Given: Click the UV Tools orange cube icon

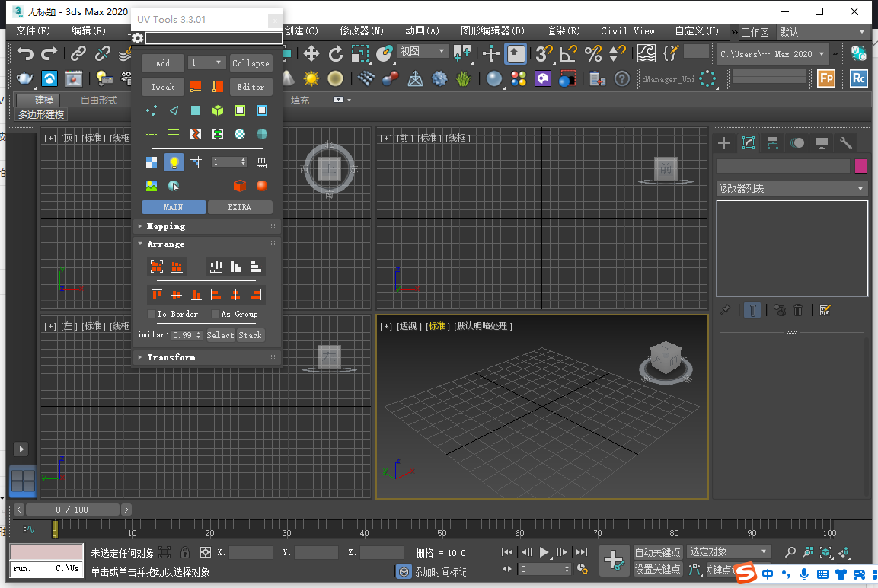Looking at the screenshot, I should click(240, 186).
